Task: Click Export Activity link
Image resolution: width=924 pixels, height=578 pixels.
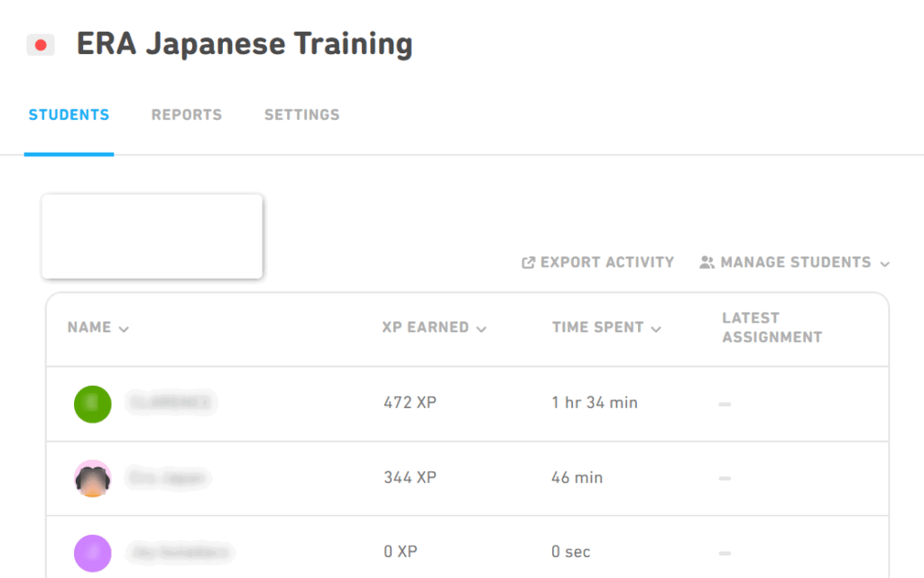Action: coord(606,263)
